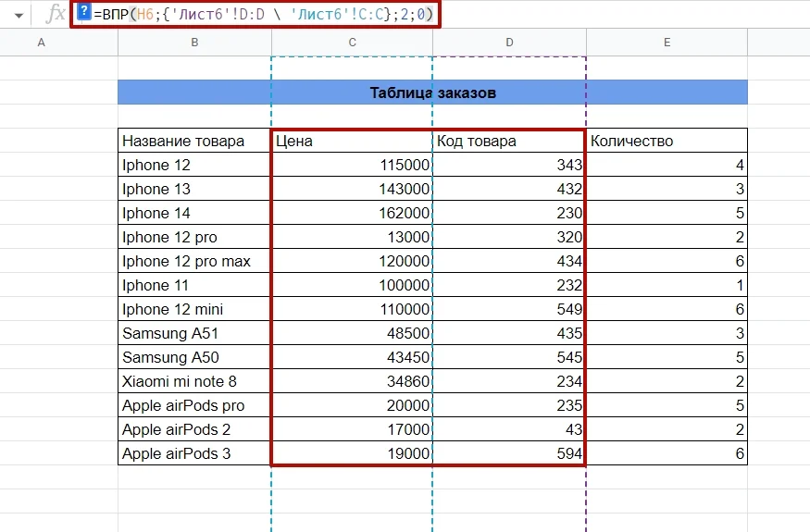This screenshot has height=532, width=810.
Task: Select the 'Apple airPods 3' cell
Action: pos(194,453)
